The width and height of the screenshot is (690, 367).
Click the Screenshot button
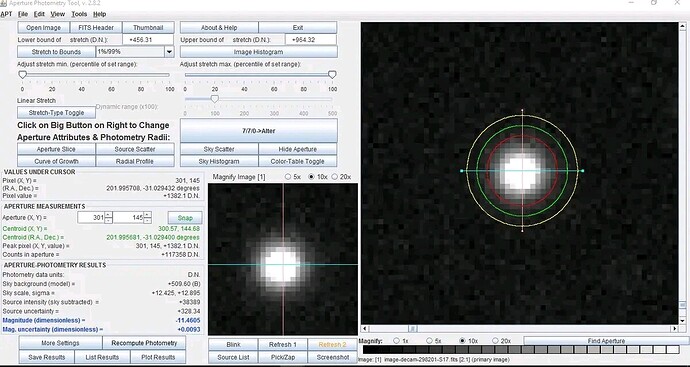pos(333,357)
